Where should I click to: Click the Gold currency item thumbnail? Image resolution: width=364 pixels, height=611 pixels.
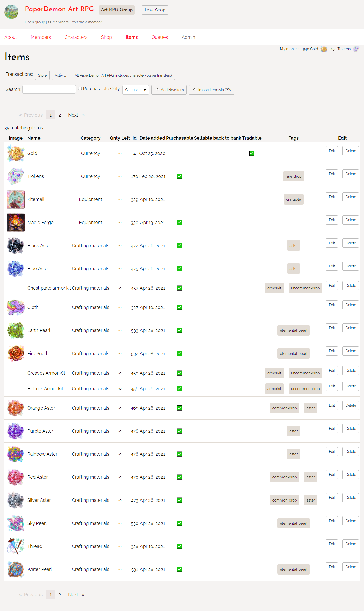15,153
